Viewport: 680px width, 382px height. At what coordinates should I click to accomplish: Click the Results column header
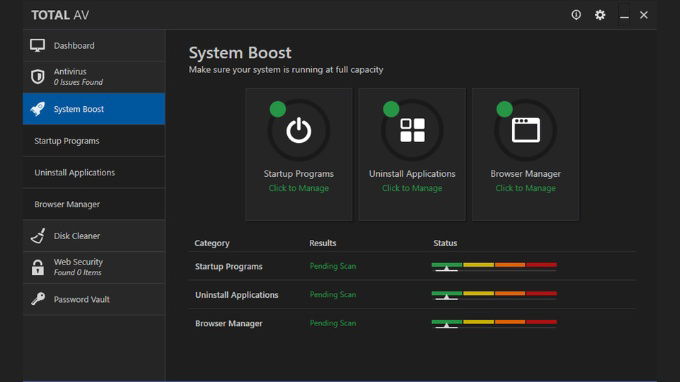coord(323,243)
